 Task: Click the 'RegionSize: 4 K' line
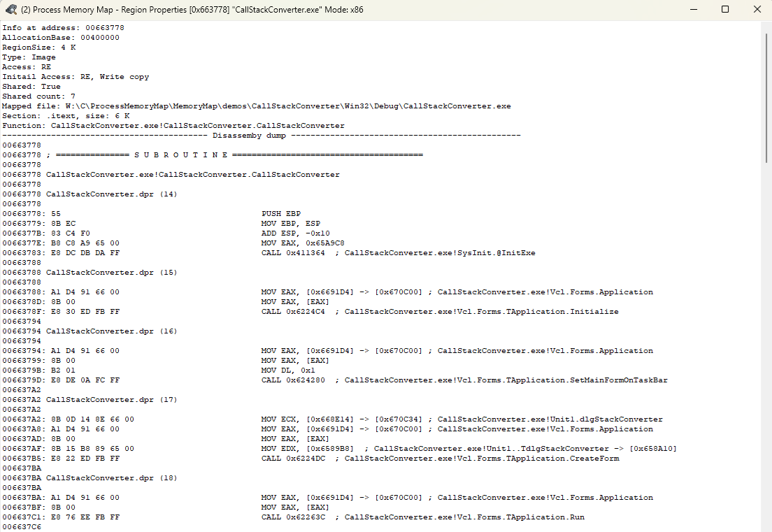coord(39,48)
